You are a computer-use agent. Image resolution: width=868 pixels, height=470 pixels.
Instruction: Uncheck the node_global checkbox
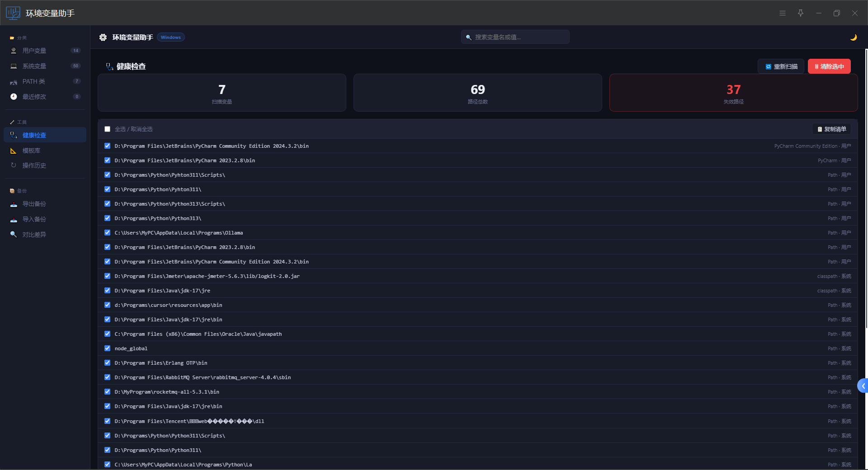[107, 348]
